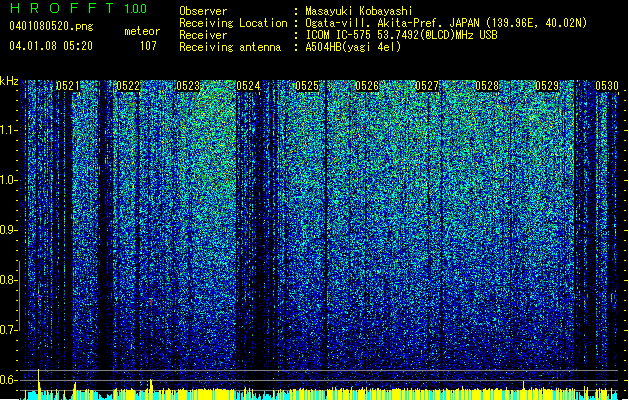This screenshot has width=629, height=400.
Task: Click the ICOM IC-575 53.7492 MHz receiver text
Action: [x=401, y=35]
